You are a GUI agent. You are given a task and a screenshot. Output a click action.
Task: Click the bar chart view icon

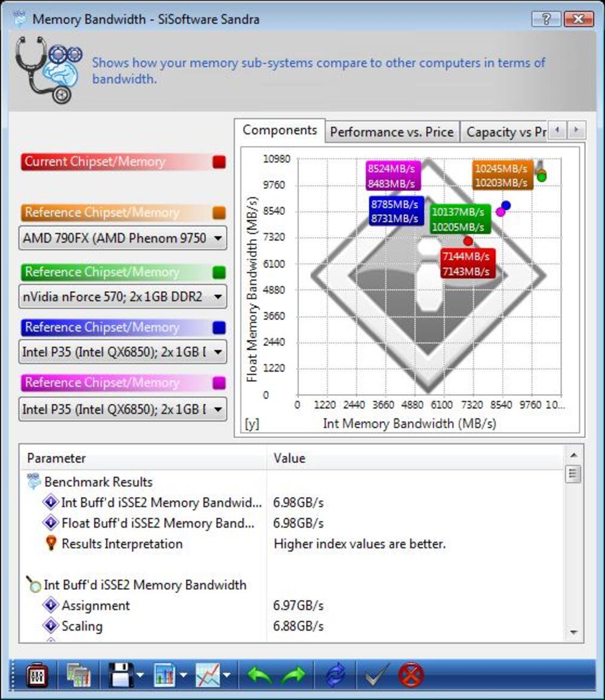click(164, 674)
